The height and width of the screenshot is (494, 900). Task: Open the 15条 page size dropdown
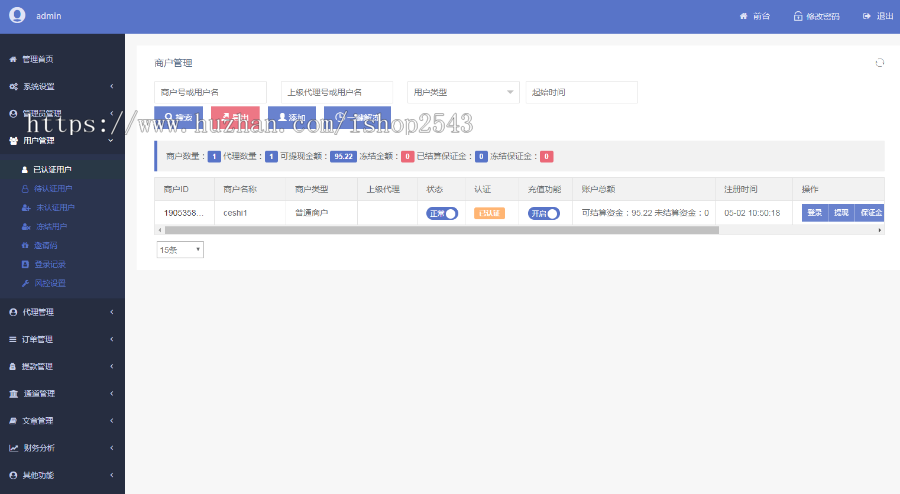pos(180,250)
